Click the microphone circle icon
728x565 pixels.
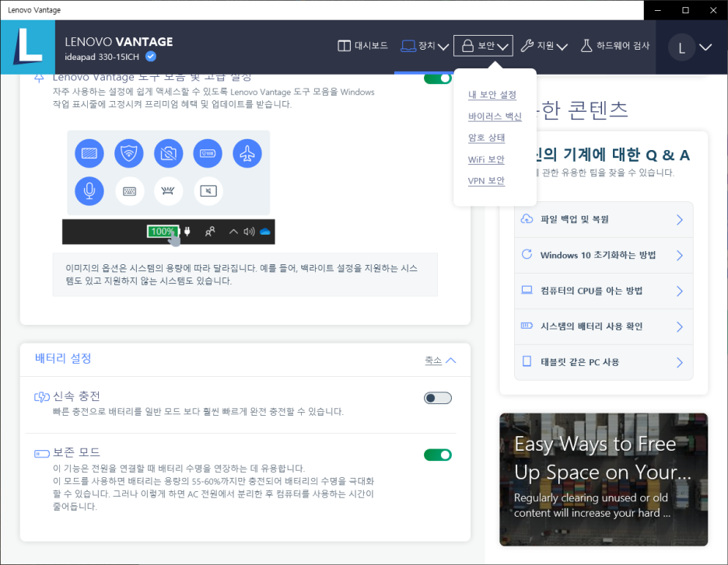pyautogui.click(x=89, y=191)
